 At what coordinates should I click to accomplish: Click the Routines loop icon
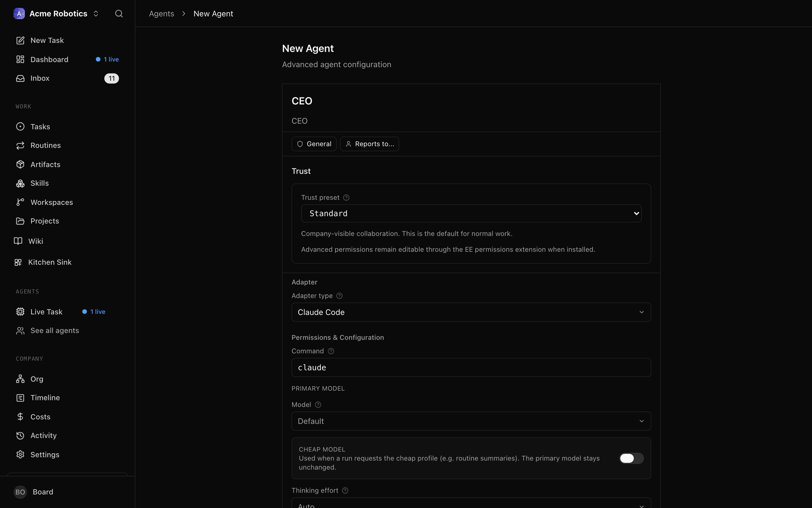pyautogui.click(x=20, y=145)
